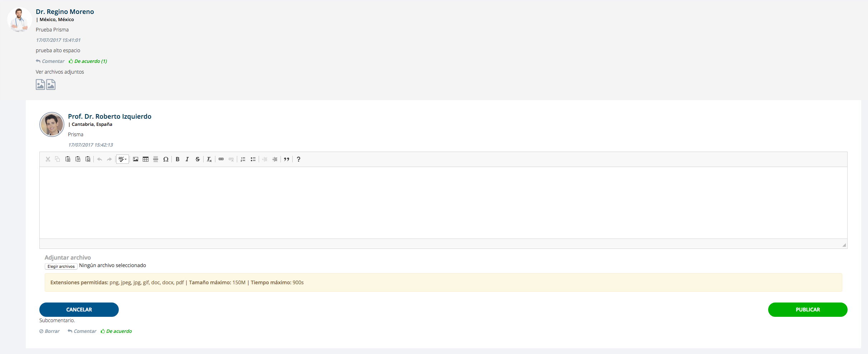Insert an image via editor toolbar

click(x=136, y=159)
